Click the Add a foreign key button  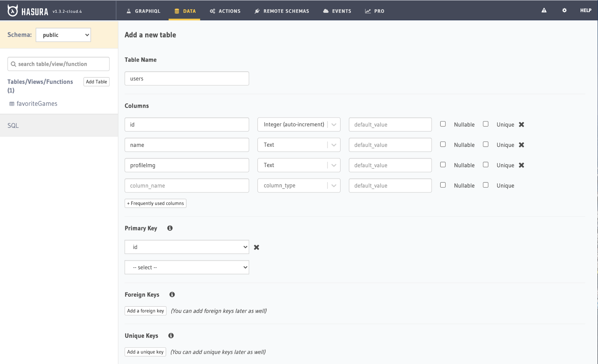[145, 311]
